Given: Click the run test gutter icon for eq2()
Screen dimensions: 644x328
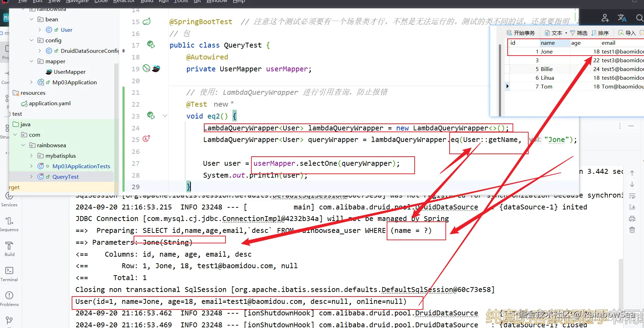Looking at the screenshot, I should (151, 115).
